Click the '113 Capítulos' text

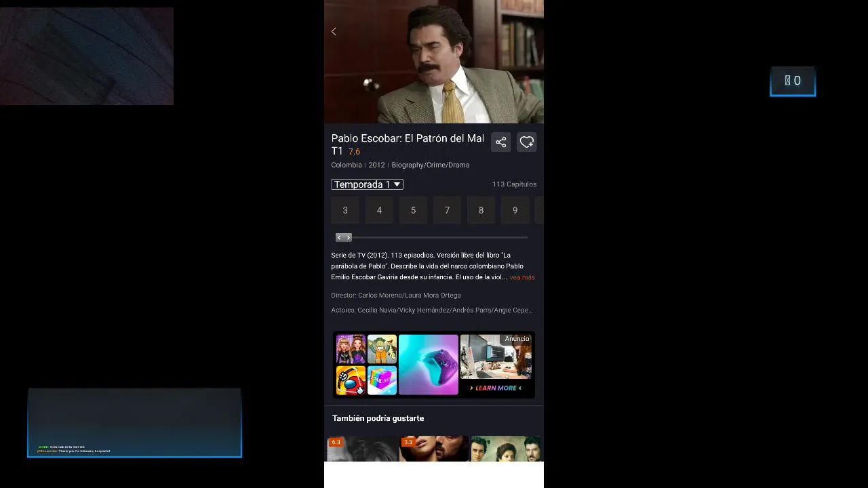(514, 184)
